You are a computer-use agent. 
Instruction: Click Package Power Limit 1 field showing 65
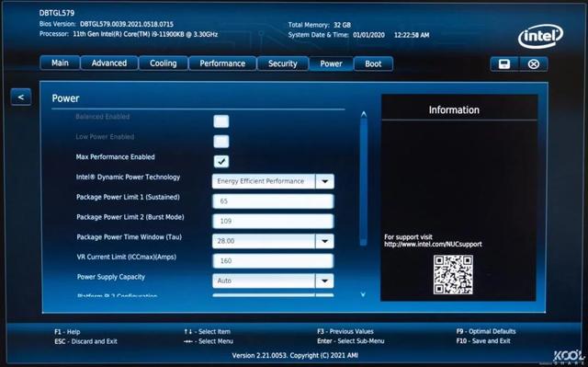tap(273, 201)
